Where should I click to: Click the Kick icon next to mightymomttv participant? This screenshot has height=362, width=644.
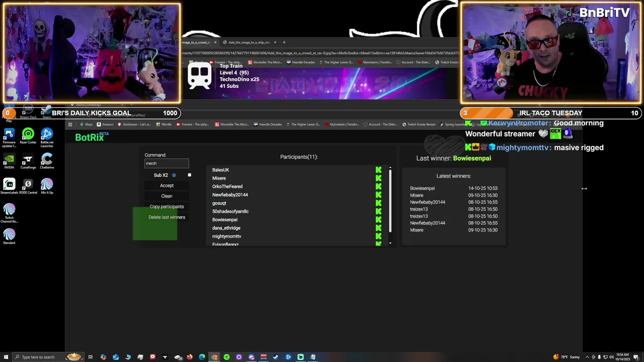[378, 236]
